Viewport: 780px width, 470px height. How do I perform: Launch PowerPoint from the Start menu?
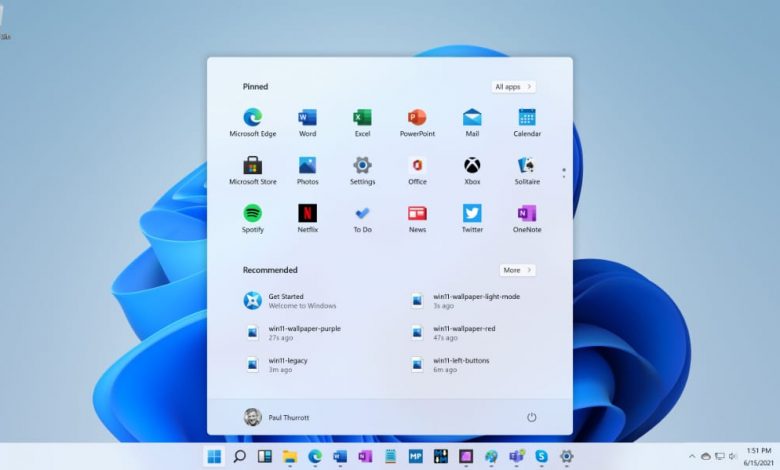(x=417, y=122)
